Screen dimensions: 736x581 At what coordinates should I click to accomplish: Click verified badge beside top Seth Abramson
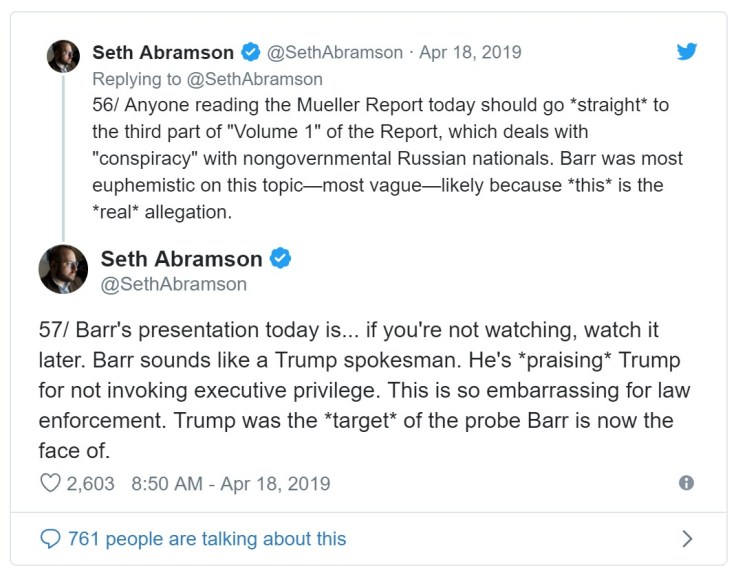click(x=250, y=52)
